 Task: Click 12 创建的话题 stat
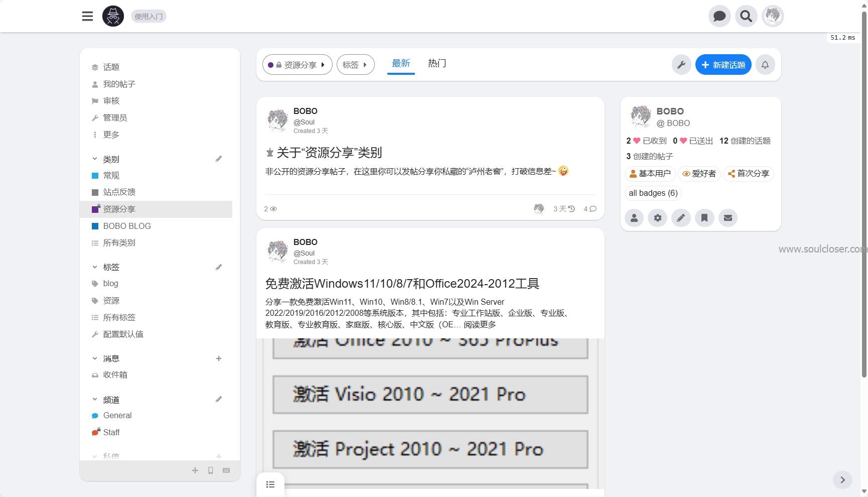click(745, 141)
